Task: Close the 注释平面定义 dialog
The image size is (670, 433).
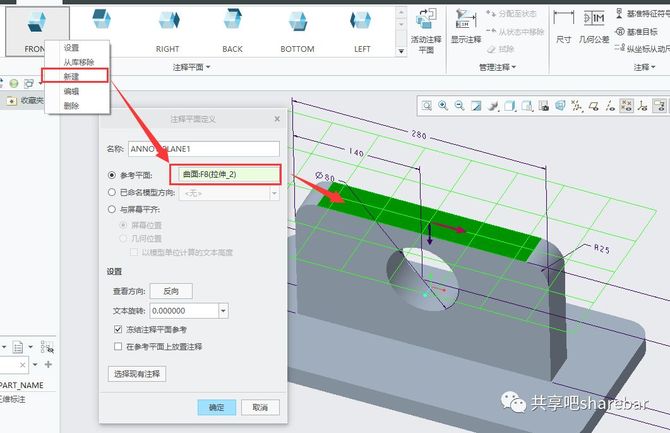Action: [277, 119]
